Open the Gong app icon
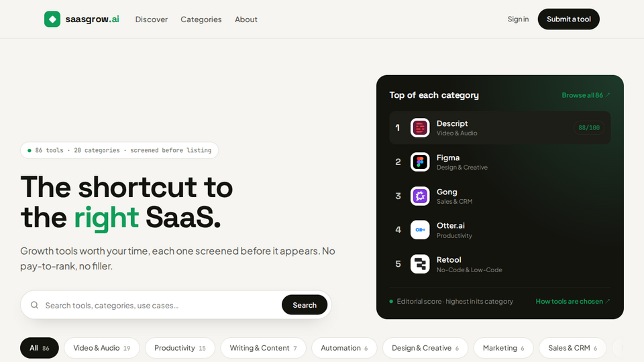The height and width of the screenshot is (362, 644). coord(420,196)
